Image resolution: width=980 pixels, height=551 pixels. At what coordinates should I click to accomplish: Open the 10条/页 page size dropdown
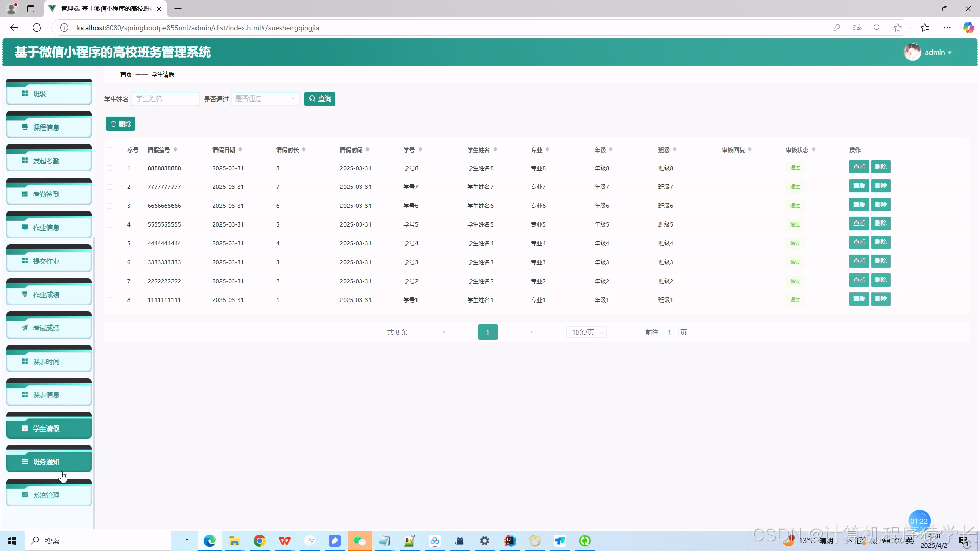(x=586, y=332)
